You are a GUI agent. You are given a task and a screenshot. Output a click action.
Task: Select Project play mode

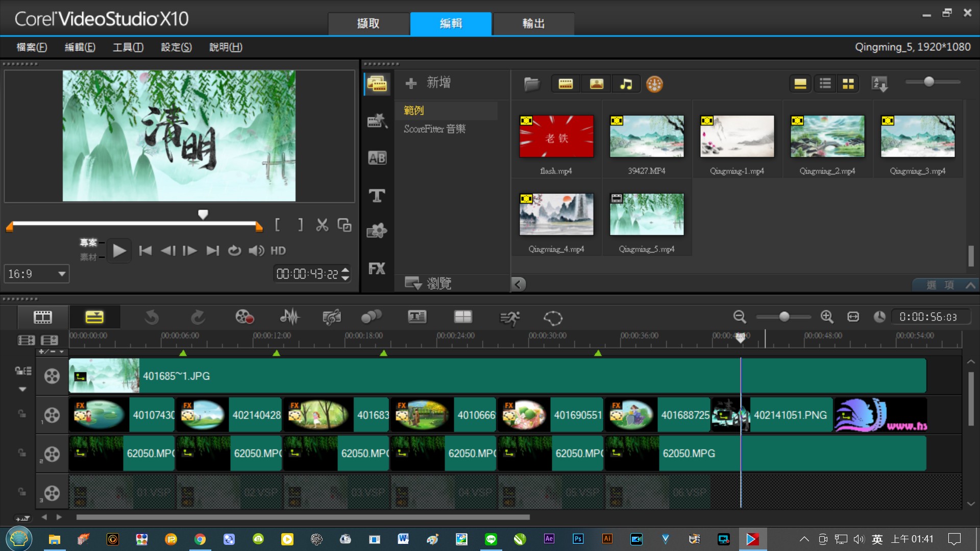tap(88, 242)
